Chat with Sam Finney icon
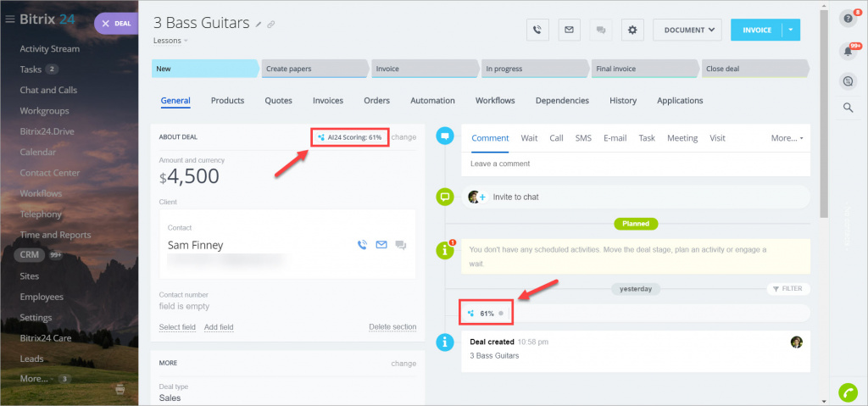868x406 pixels. [x=401, y=245]
